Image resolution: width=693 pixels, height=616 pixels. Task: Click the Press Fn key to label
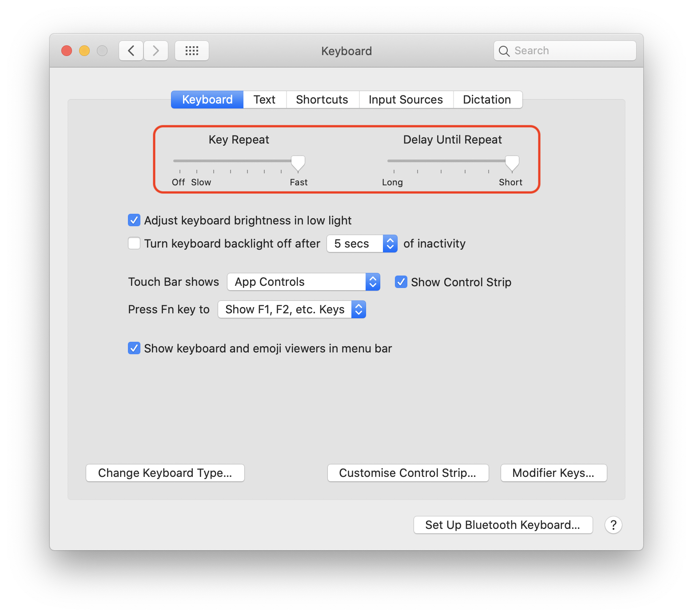pos(169,309)
